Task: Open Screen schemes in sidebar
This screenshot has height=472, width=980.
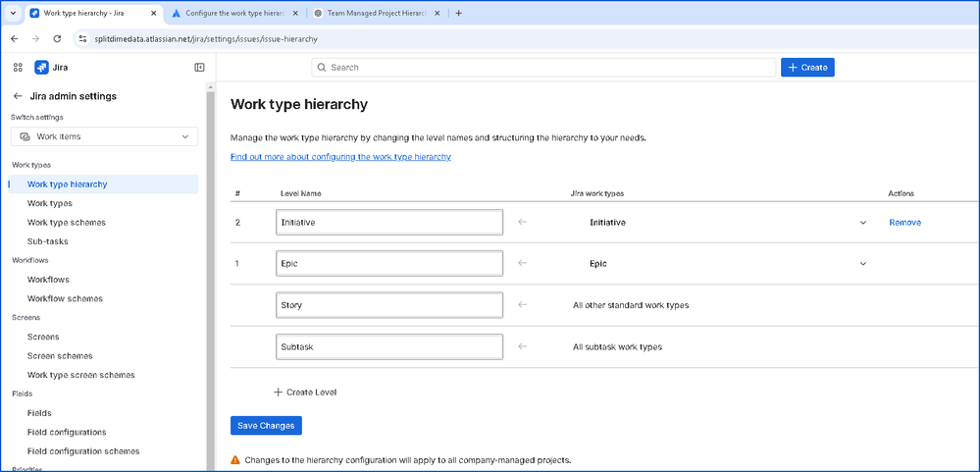Action: [60, 356]
